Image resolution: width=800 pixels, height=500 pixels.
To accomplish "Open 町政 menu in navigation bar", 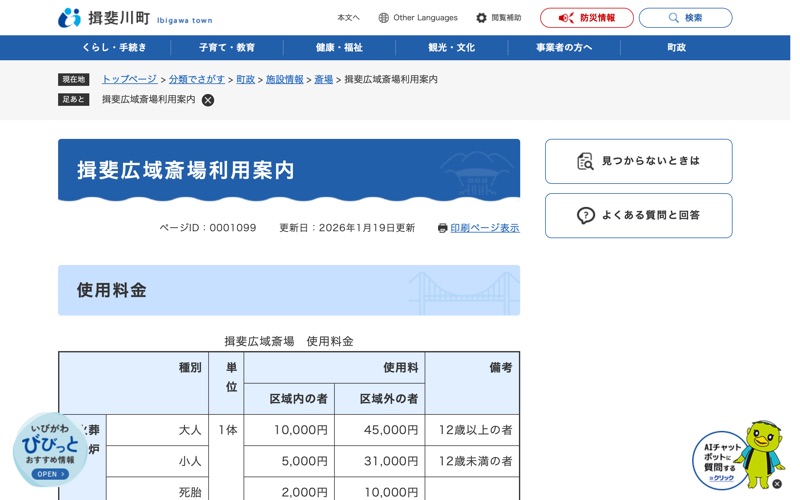I will click(x=677, y=47).
